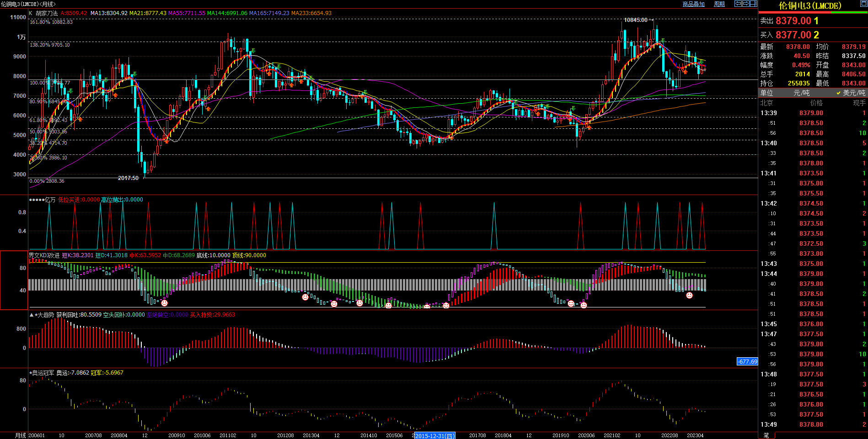
Task: Click the 月线 period label at bottom left
Action: [x=21, y=435]
